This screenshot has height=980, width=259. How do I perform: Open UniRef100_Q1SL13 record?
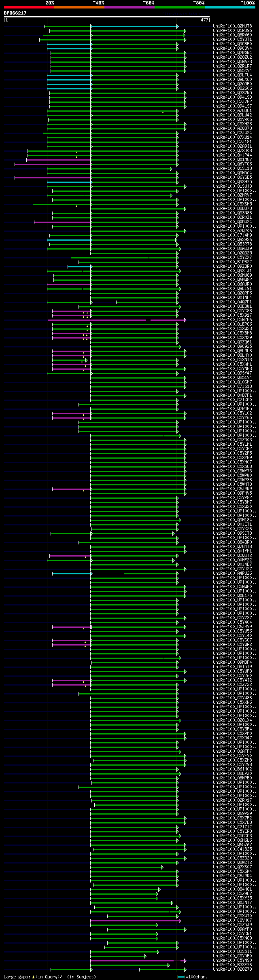point(232,169)
